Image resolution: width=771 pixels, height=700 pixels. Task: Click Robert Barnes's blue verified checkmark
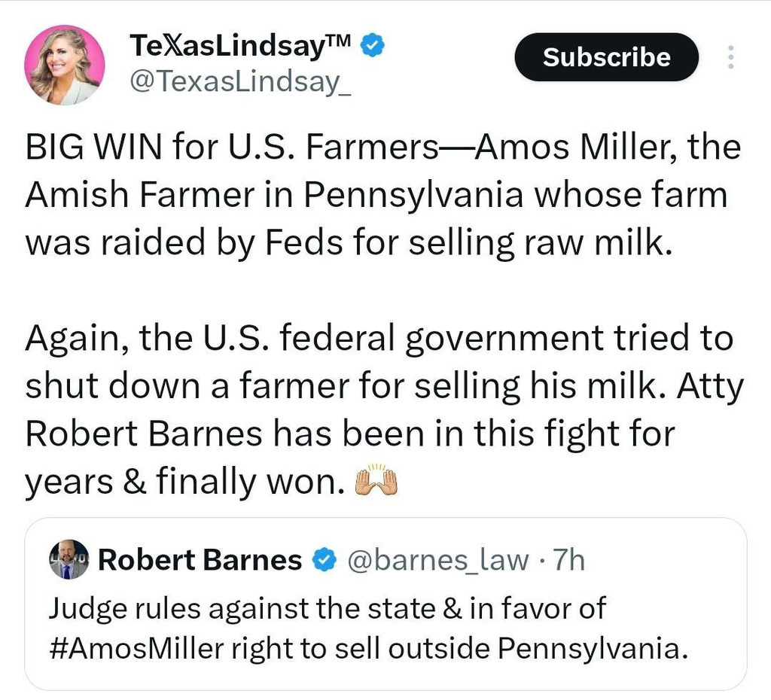pos(323,561)
